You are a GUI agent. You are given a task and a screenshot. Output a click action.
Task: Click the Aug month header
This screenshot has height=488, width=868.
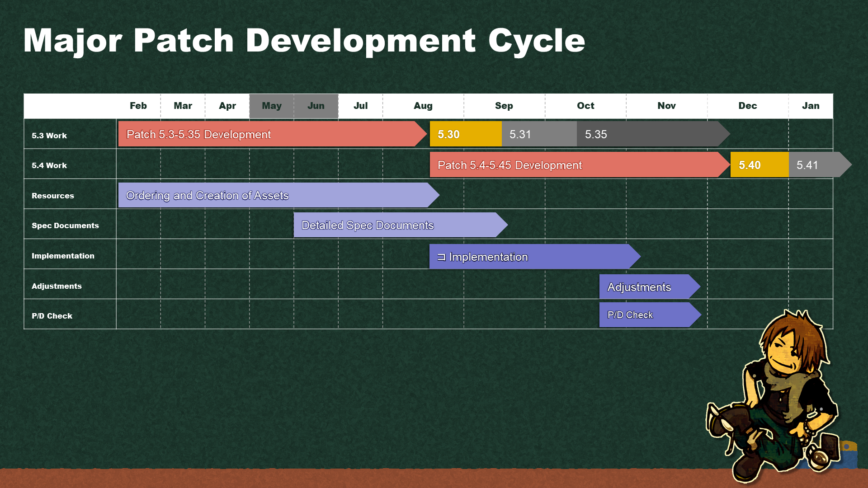tap(423, 106)
